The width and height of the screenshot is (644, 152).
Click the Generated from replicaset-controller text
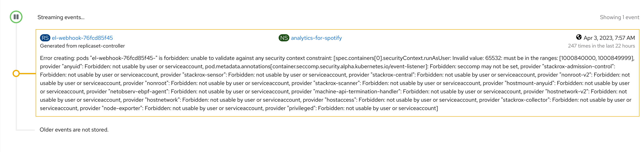click(x=82, y=46)
